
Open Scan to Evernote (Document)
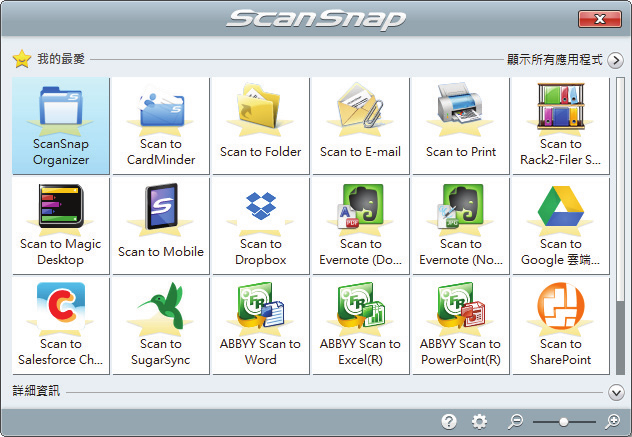point(360,225)
